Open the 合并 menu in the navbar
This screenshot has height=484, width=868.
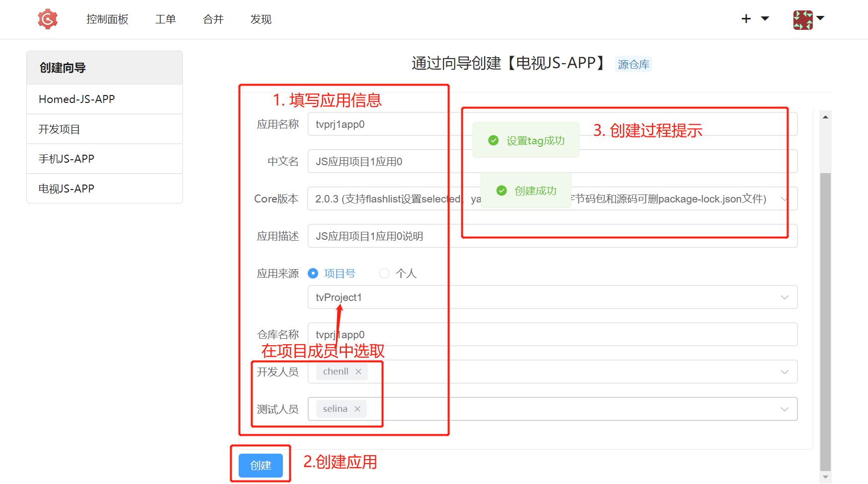[213, 19]
